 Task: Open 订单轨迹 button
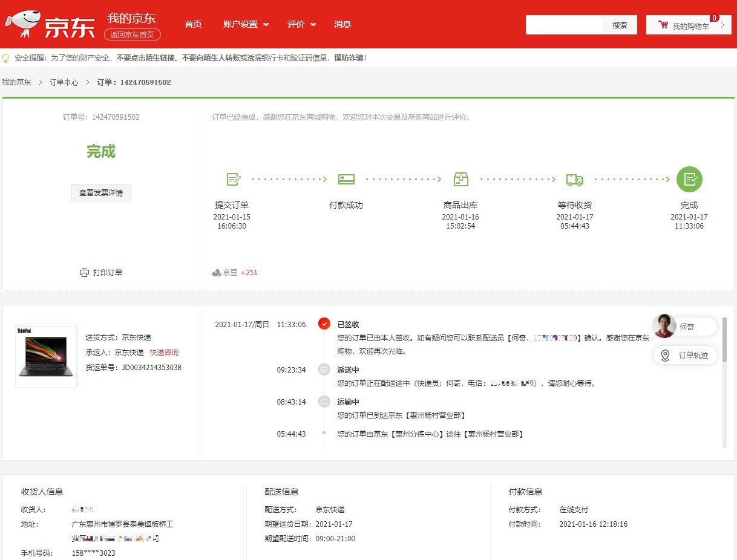[x=685, y=356]
